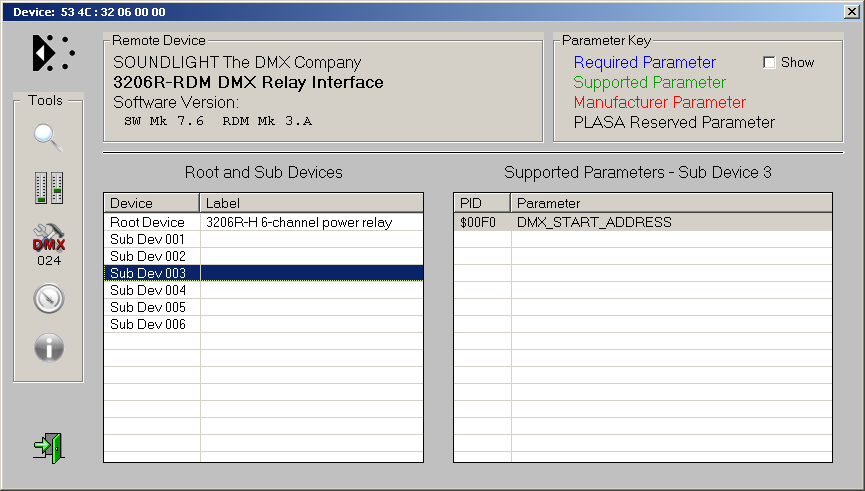
Task: Open the device info tool
Action: (x=48, y=347)
